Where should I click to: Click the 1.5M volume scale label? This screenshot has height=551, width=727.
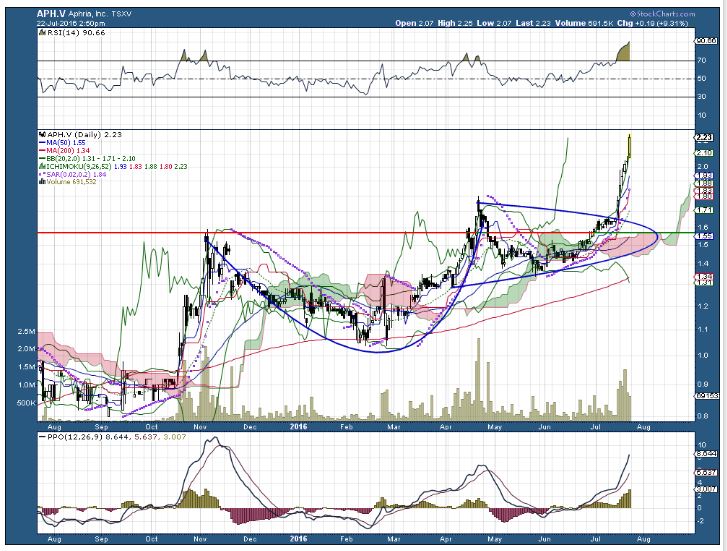[x=26, y=366]
